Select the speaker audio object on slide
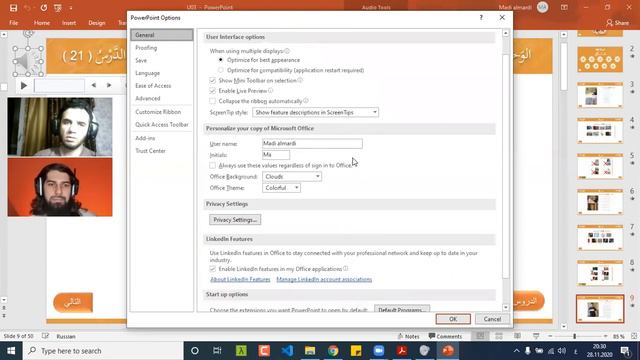Viewport: 640px width, 360px height. (x=28, y=62)
